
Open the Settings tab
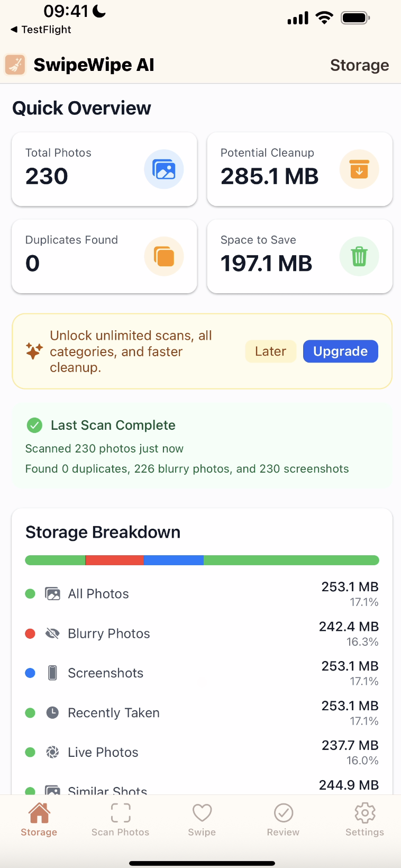(364, 819)
